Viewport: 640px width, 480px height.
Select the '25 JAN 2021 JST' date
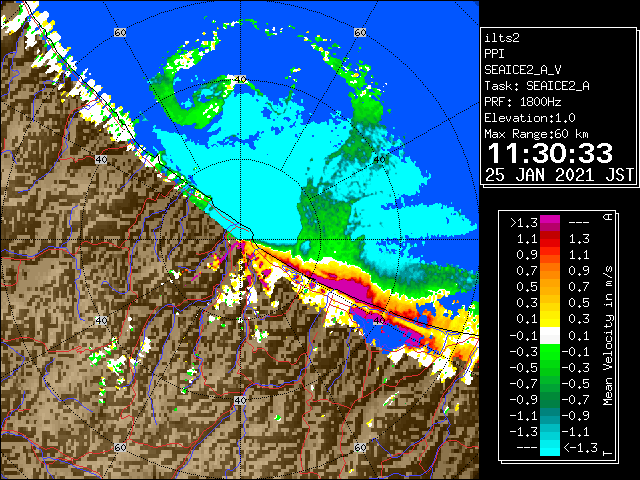tap(559, 175)
